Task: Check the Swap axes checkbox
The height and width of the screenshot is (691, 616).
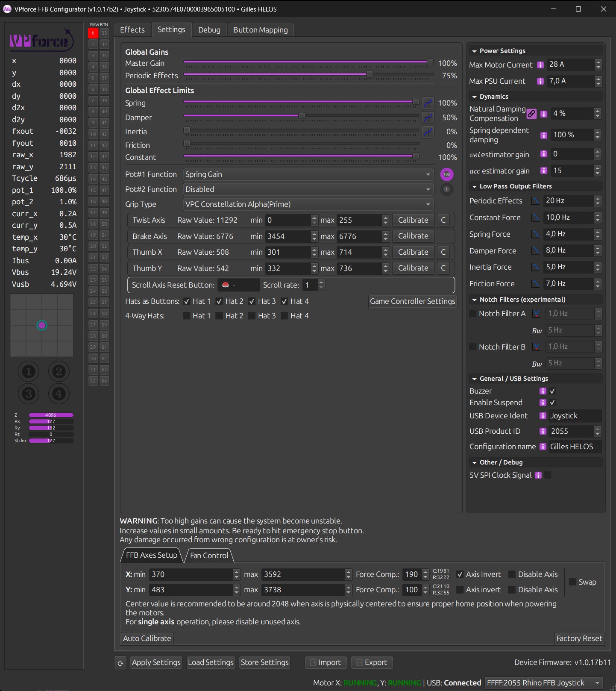Action: (573, 582)
